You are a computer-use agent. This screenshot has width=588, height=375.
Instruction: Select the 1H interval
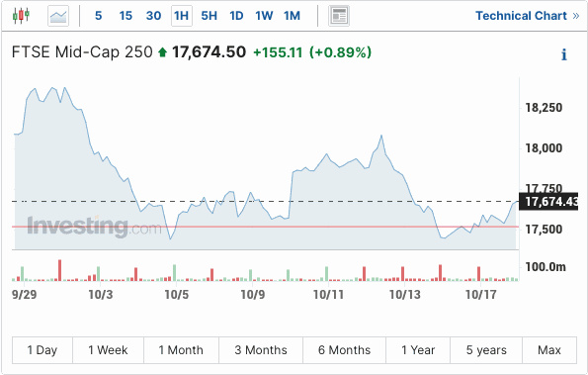coord(182,16)
